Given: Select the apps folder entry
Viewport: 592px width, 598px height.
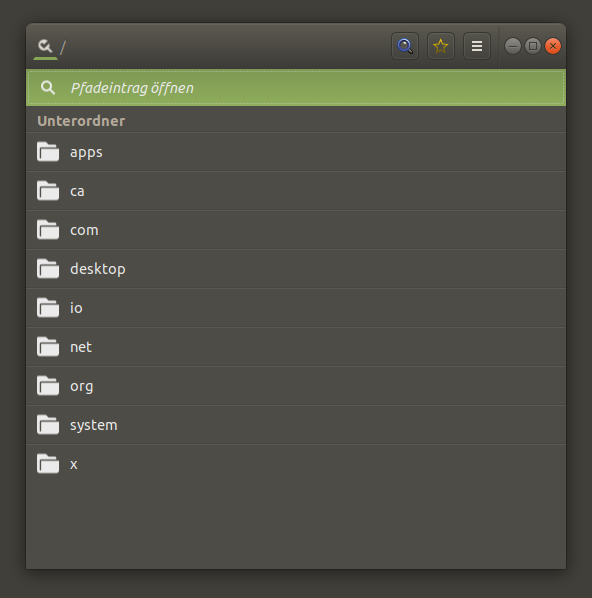Looking at the screenshot, I should coord(296,152).
